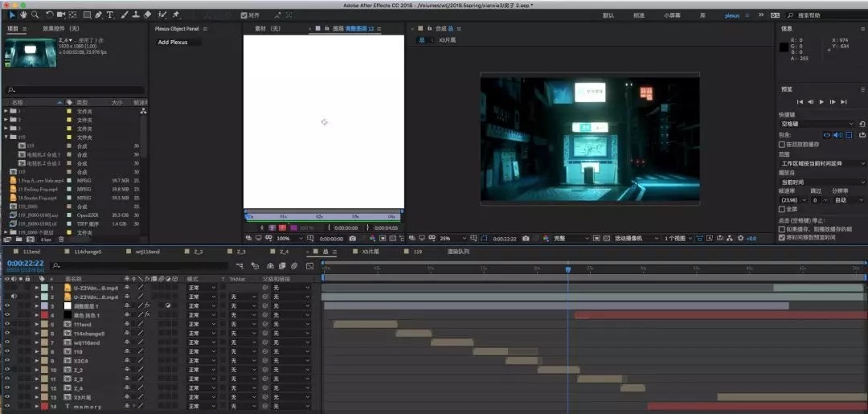Click the Add Plexus button

click(x=173, y=43)
